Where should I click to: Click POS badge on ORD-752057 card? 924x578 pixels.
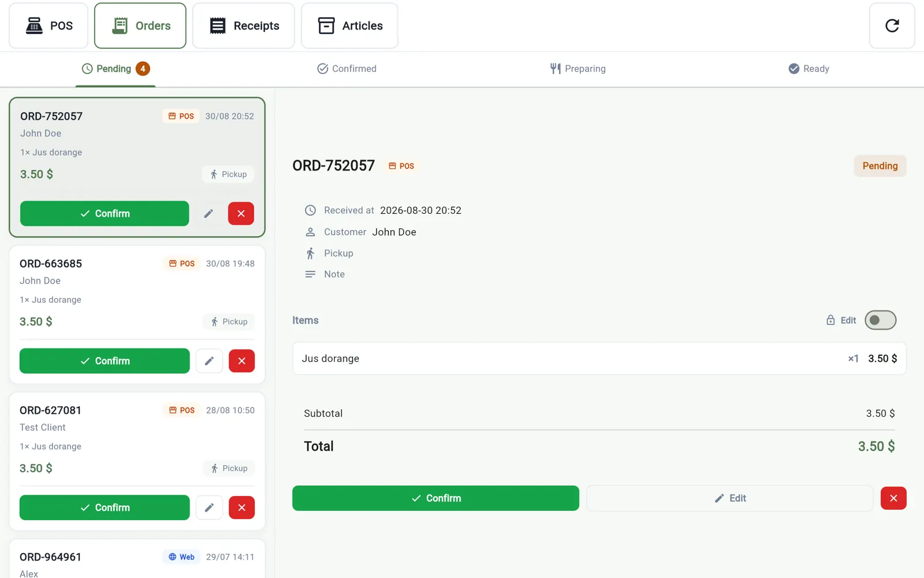click(181, 116)
